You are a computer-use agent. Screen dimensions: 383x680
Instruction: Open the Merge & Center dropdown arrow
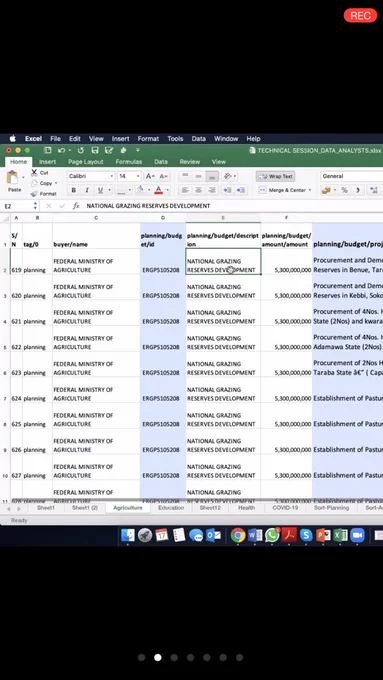[309, 190]
